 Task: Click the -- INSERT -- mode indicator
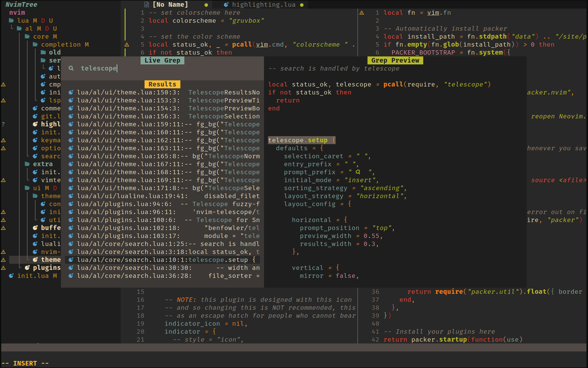[25, 363]
